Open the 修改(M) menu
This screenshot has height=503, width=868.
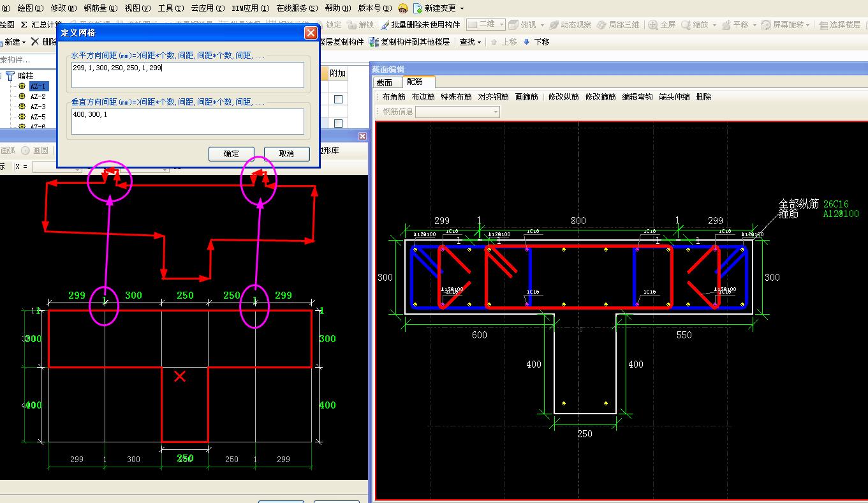(x=63, y=8)
